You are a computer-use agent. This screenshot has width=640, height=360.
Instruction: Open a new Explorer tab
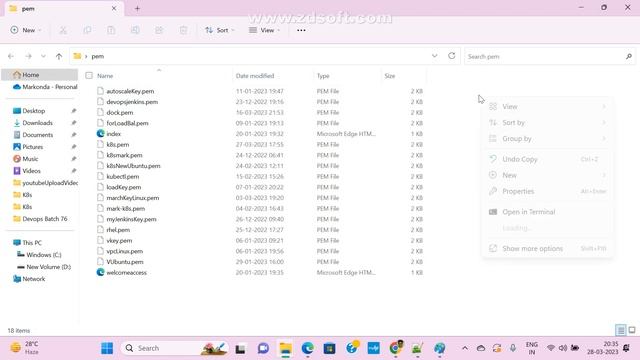coord(137,9)
